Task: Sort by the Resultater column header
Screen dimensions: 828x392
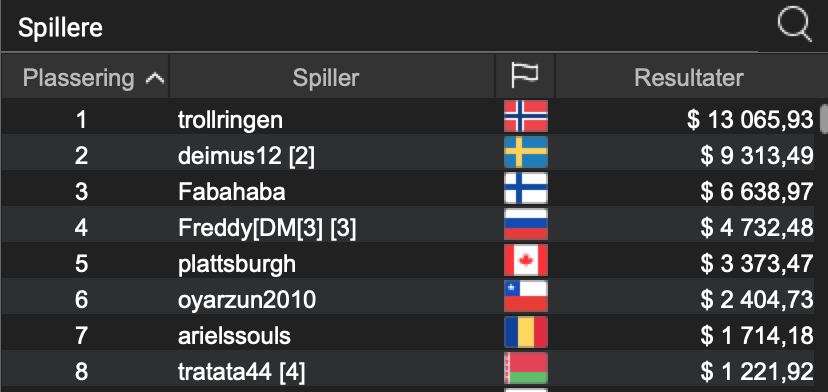Action: point(689,78)
